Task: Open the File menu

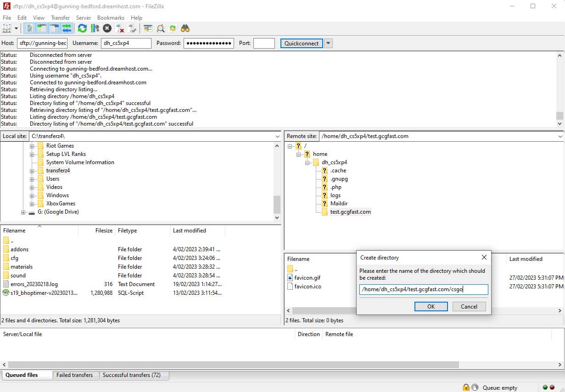Action: pos(7,17)
